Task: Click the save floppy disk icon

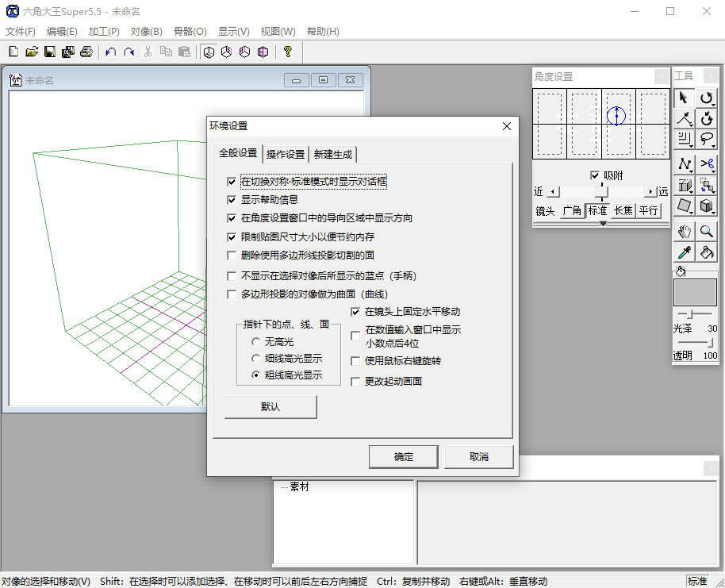Action: 49,52
